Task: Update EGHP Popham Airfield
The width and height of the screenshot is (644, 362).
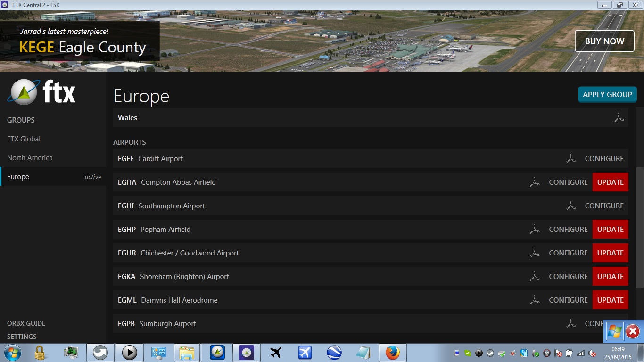Action: tap(610, 230)
